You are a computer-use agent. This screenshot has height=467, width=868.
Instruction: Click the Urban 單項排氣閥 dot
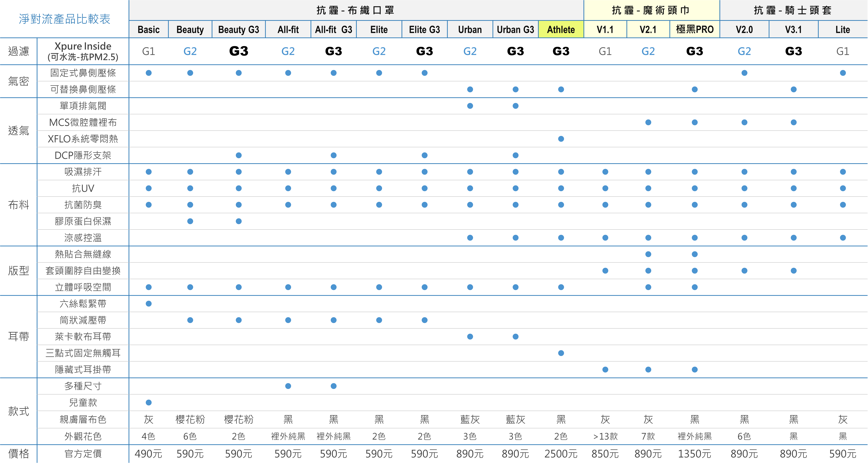pyautogui.click(x=470, y=106)
